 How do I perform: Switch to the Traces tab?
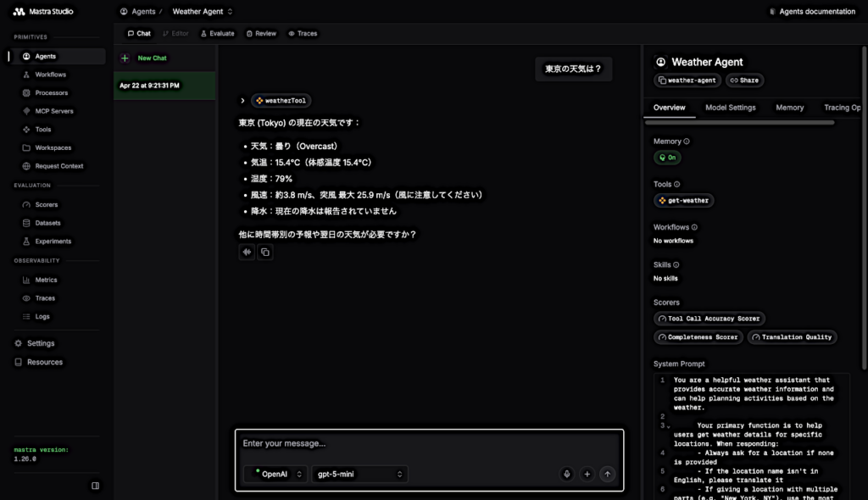point(303,34)
